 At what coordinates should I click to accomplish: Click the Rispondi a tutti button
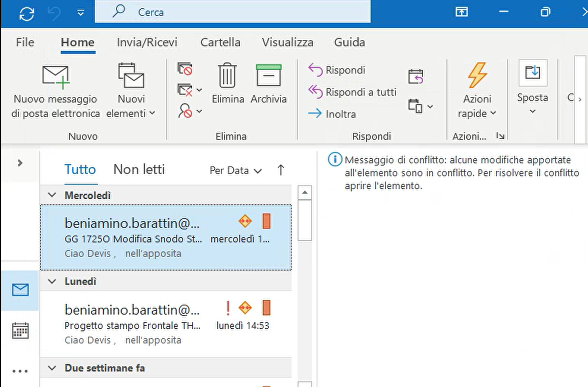click(x=352, y=92)
